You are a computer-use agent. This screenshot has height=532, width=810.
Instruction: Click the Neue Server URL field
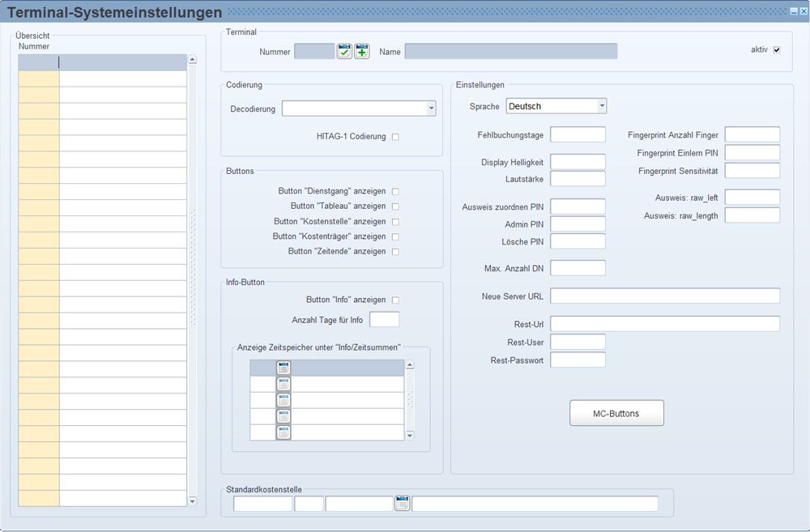[665, 296]
